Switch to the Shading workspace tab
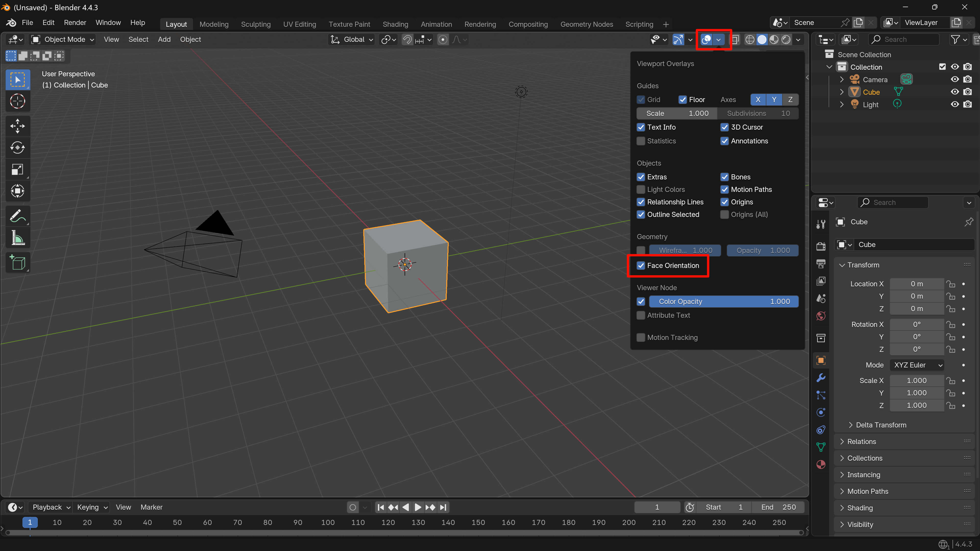 pyautogui.click(x=395, y=24)
